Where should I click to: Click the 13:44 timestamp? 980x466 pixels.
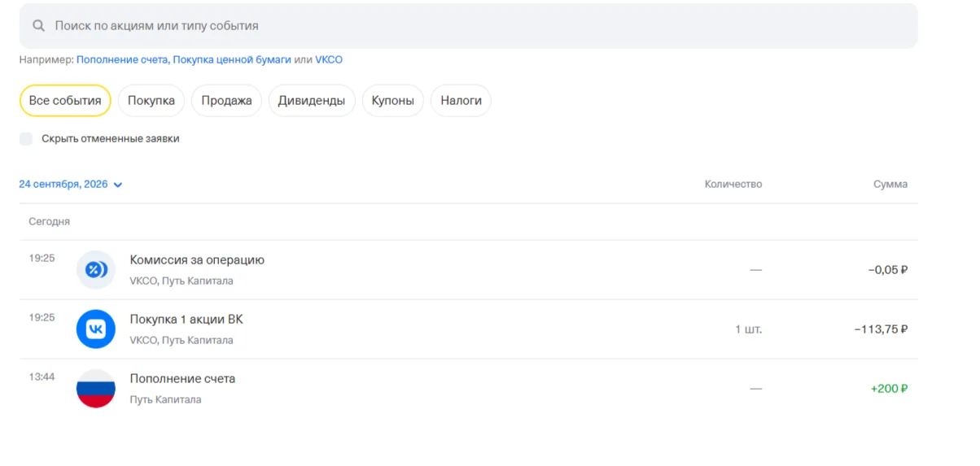42,377
